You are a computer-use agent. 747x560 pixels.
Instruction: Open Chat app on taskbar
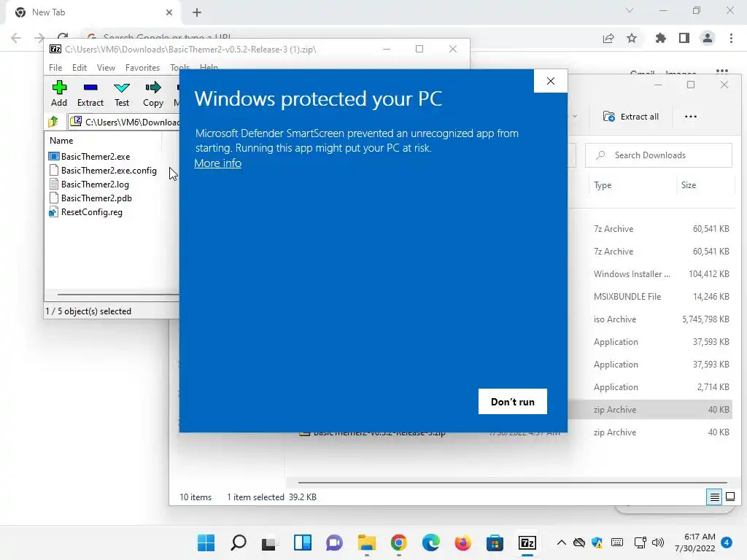tap(334, 542)
